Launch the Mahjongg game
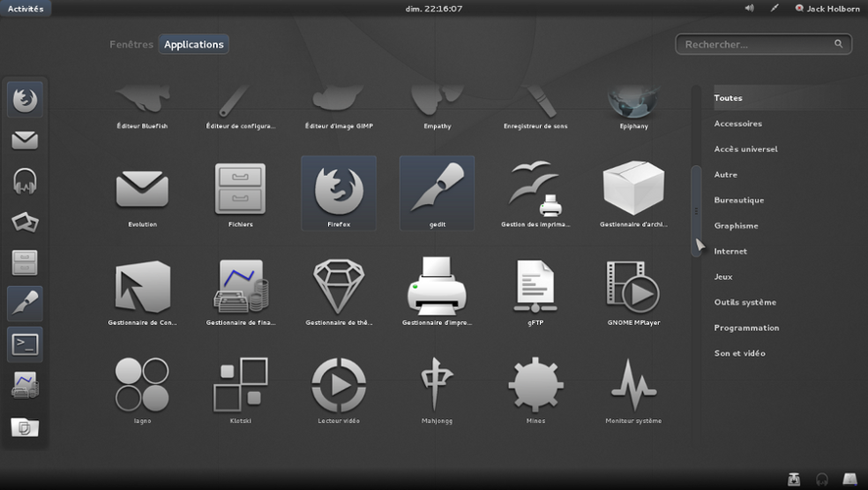 pos(438,389)
